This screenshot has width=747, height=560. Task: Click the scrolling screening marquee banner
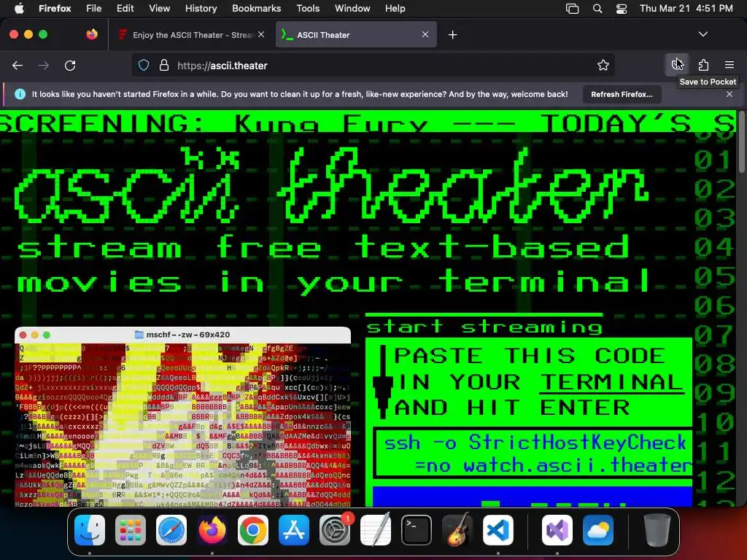click(x=368, y=122)
